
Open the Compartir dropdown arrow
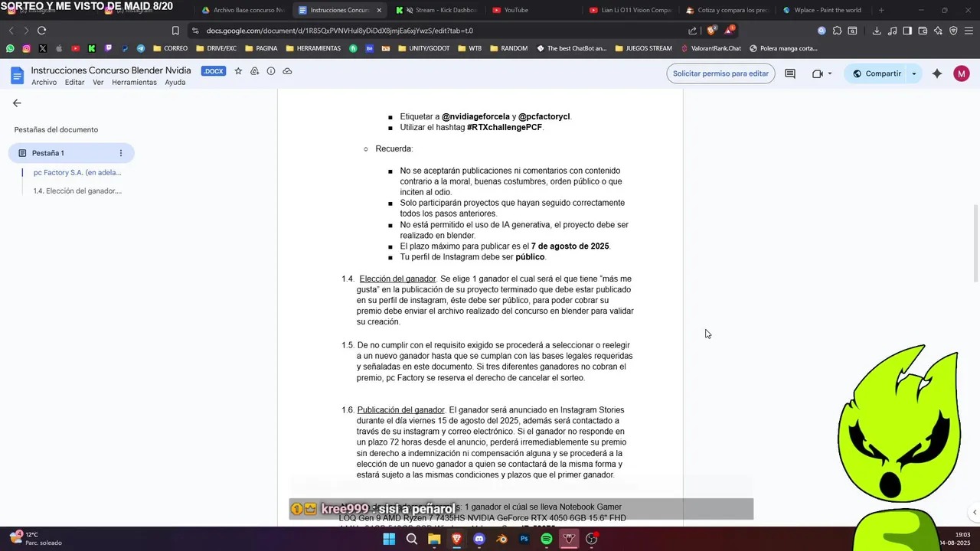tap(913, 74)
